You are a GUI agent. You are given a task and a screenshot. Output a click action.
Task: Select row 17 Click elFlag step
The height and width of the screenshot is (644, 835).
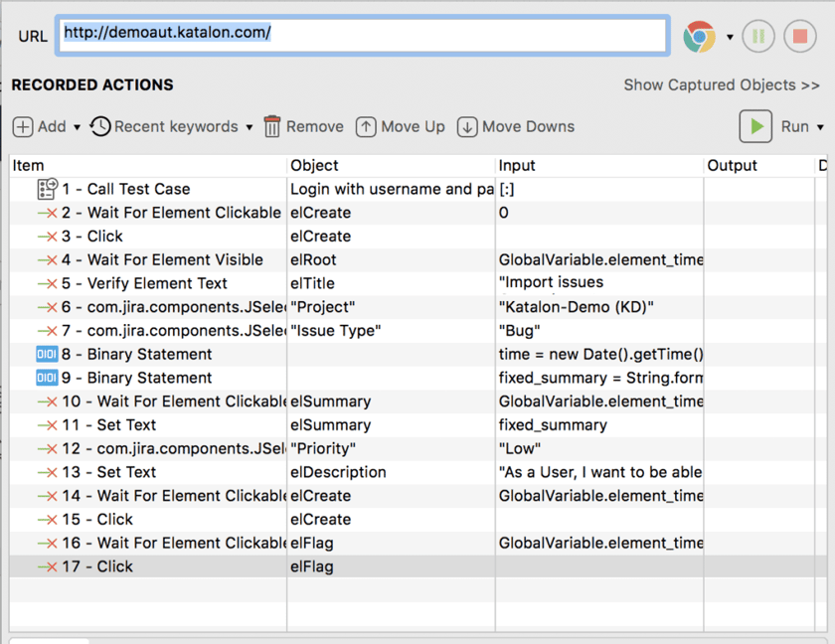pos(409,566)
